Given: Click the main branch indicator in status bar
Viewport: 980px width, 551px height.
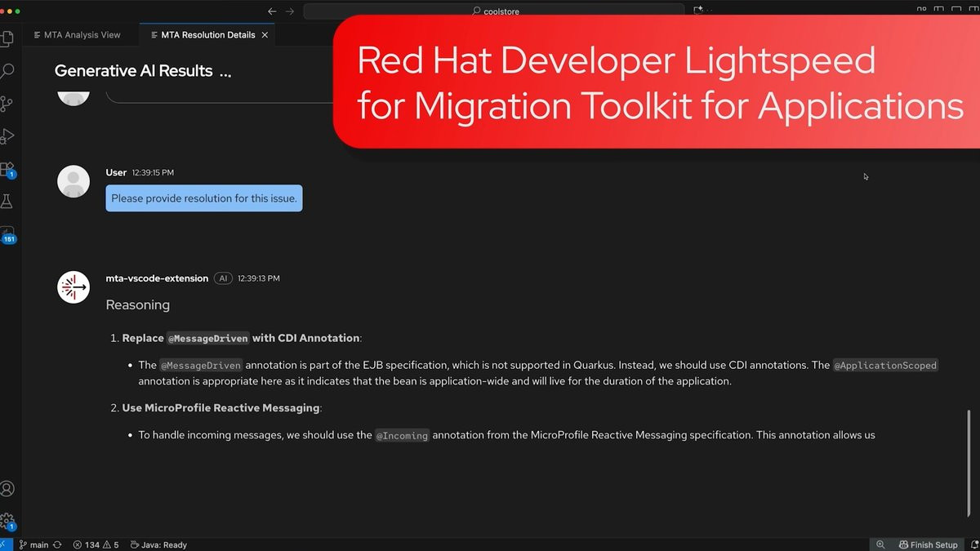Looking at the screenshot, I should pyautogui.click(x=33, y=544).
